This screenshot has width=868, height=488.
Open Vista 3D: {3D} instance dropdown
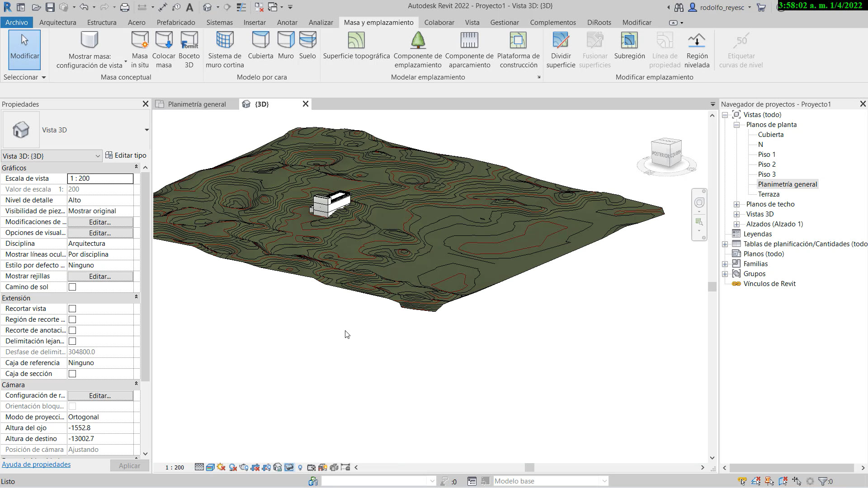[x=52, y=156]
